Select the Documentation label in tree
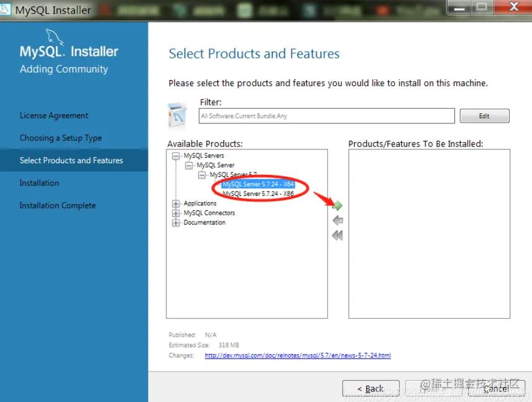Image resolution: width=532 pixels, height=402 pixels. point(204,222)
